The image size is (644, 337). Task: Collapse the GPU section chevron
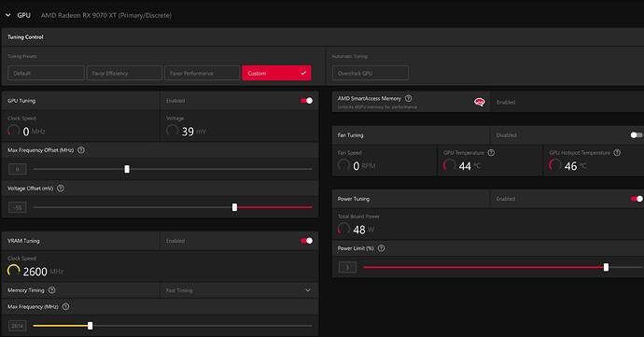(x=7, y=15)
